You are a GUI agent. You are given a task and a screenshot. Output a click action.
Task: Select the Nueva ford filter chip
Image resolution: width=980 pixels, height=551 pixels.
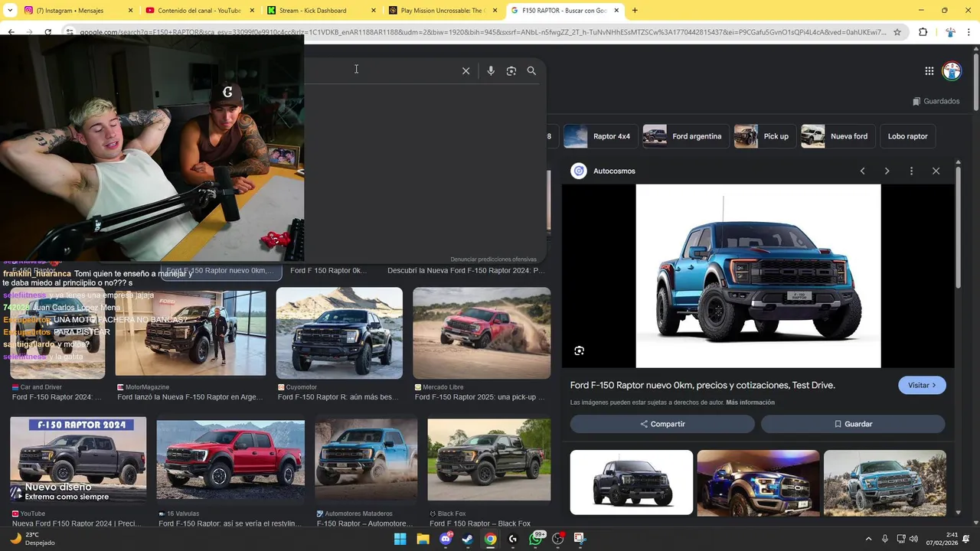point(838,136)
